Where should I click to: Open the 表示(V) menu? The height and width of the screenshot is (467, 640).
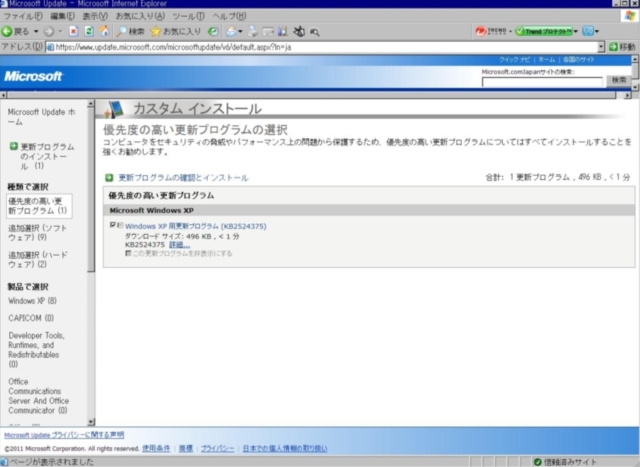point(95,16)
